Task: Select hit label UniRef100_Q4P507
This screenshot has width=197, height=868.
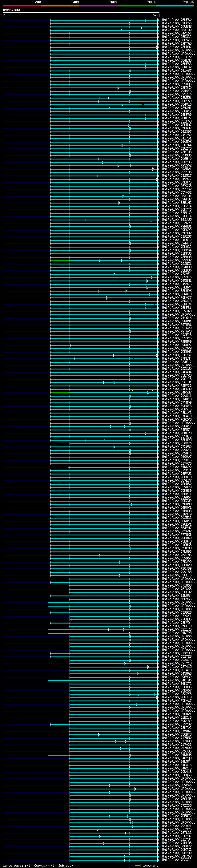Action: (x=177, y=393)
